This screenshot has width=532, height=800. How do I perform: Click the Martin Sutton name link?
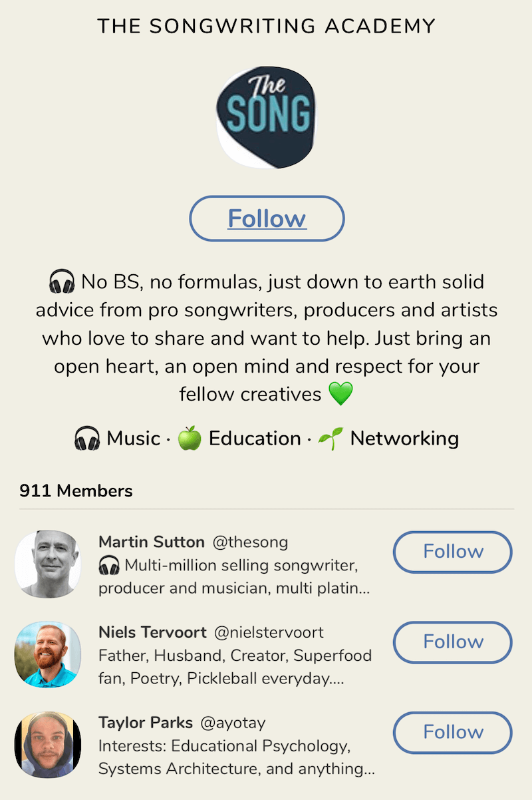[x=151, y=542]
